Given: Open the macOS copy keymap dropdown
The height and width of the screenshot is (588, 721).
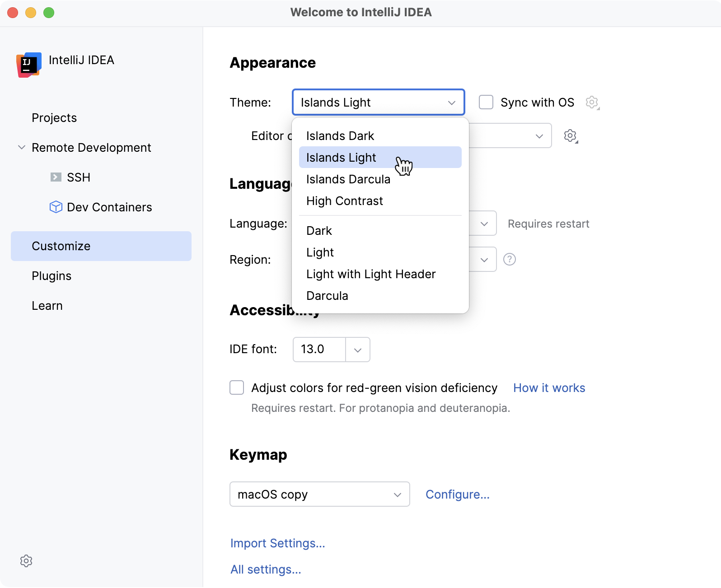Looking at the screenshot, I should tap(320, 494).
